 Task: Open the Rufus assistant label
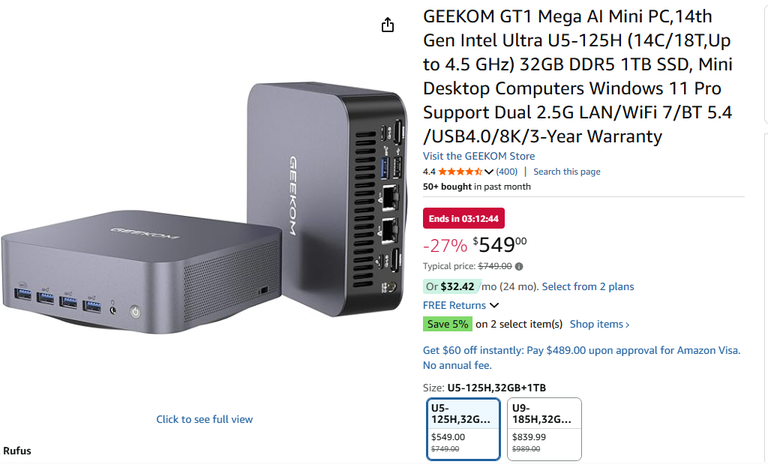coord(17,451)
